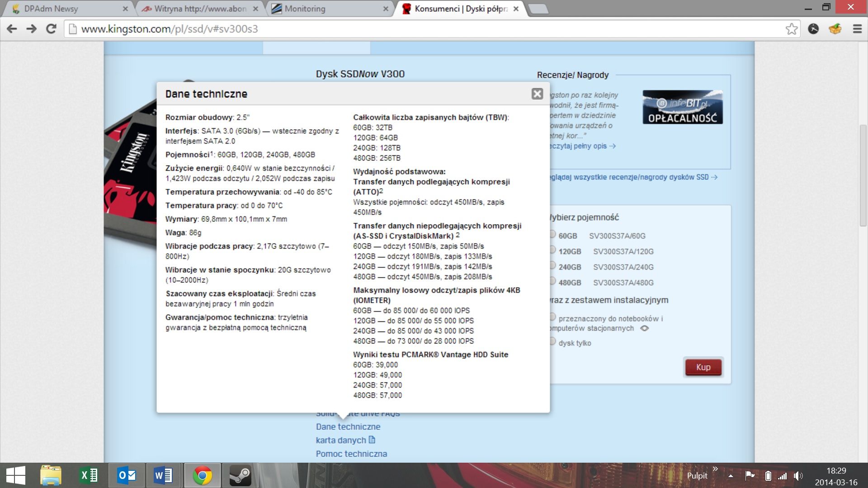Viewport: 868px width, 488px height.
Task: Open the karta danych link
Action: coord(341,440)
